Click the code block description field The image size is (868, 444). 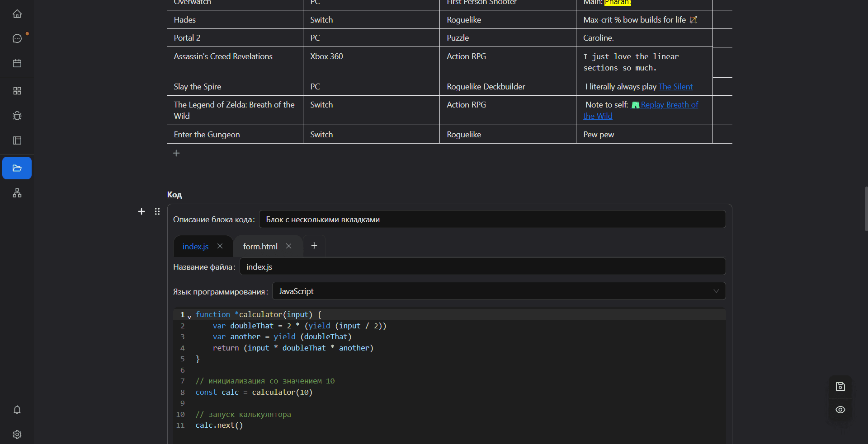492,220
